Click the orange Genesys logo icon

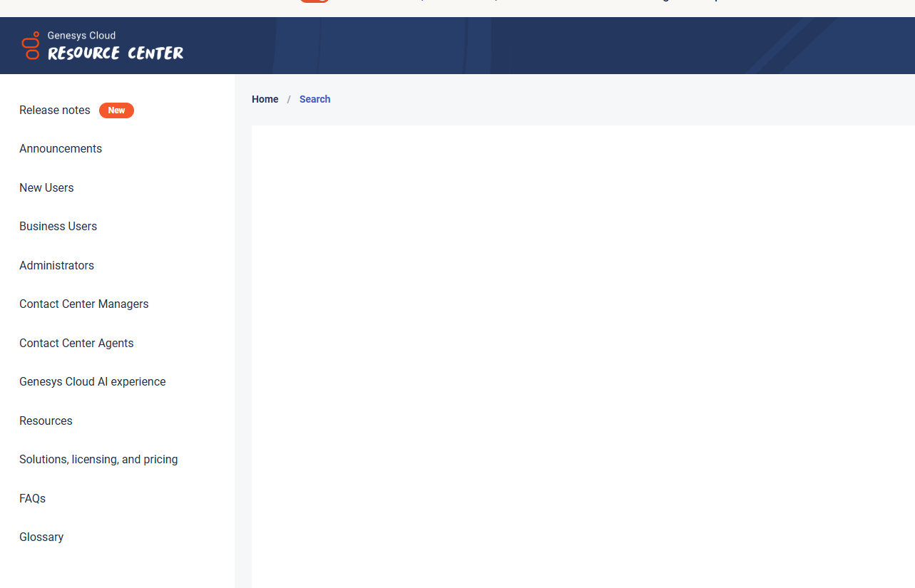click(x=31, y=46)
